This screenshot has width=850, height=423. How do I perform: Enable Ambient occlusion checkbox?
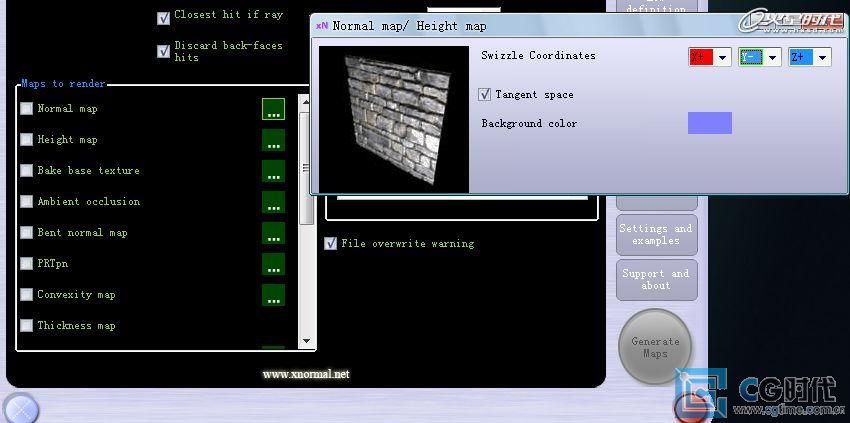coord(27,201)
